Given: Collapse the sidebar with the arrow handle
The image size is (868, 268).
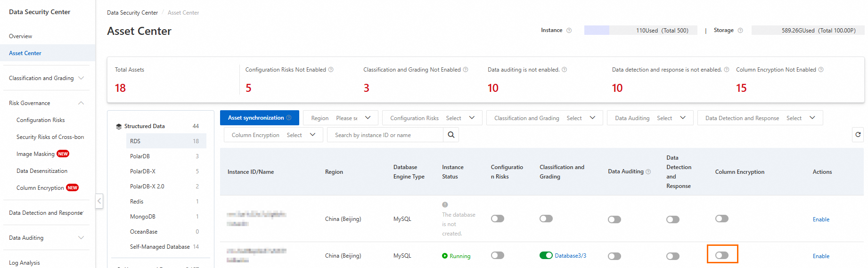Looking at the screenshot, I should pos(99,201).
